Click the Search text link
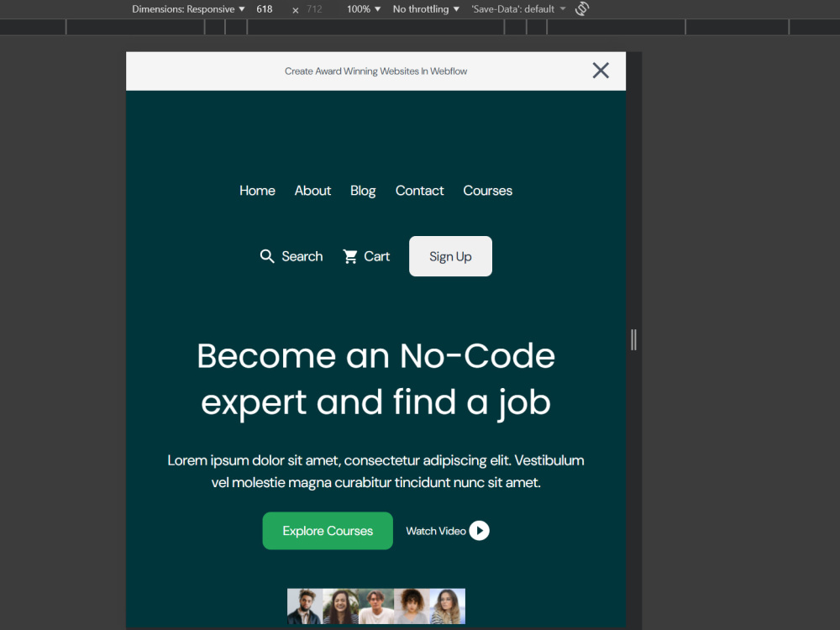 pos(302,256)
